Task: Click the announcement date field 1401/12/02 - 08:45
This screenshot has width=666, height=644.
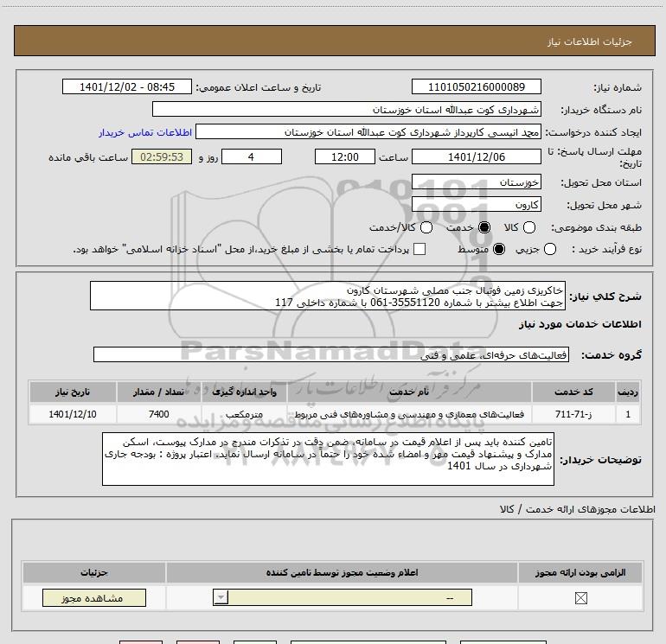Action: coord(127,86)
